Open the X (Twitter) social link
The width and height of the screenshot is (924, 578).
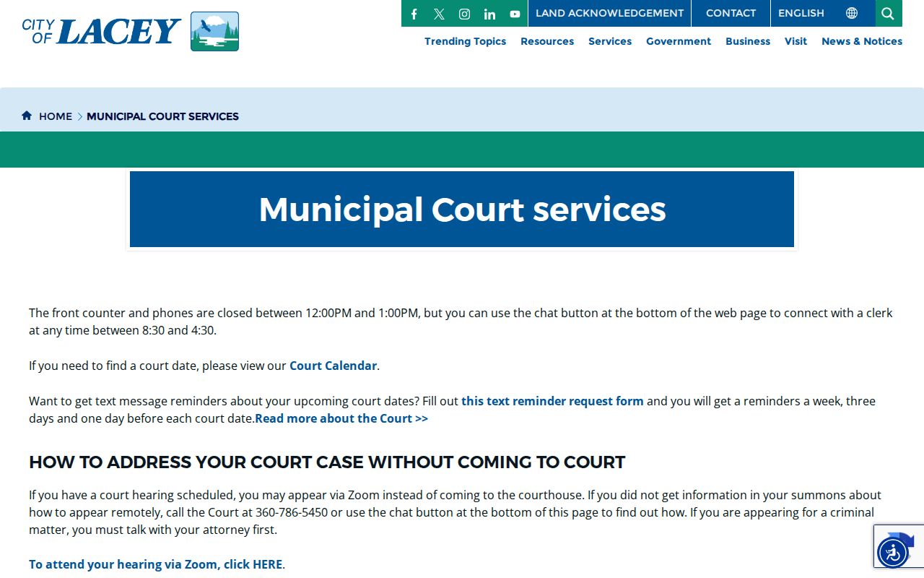[x=439, y=14]
